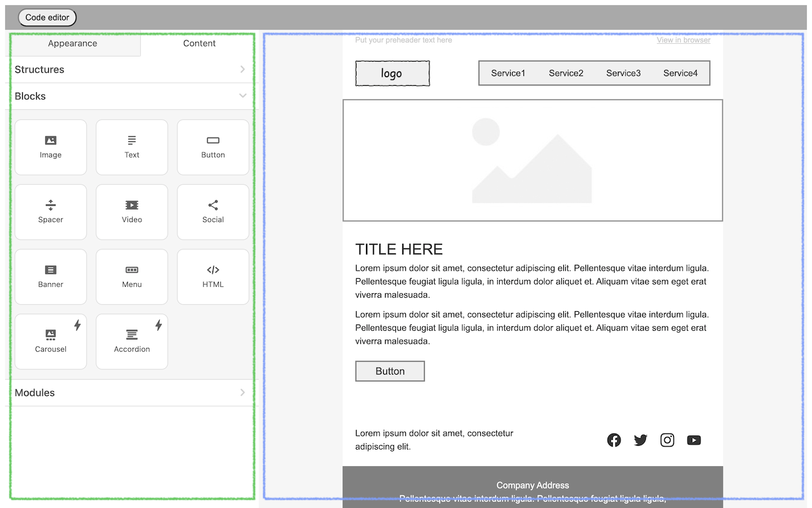812x508 pixels.
Task: Choose the Spacer block
Action: [x=51, y=212]
